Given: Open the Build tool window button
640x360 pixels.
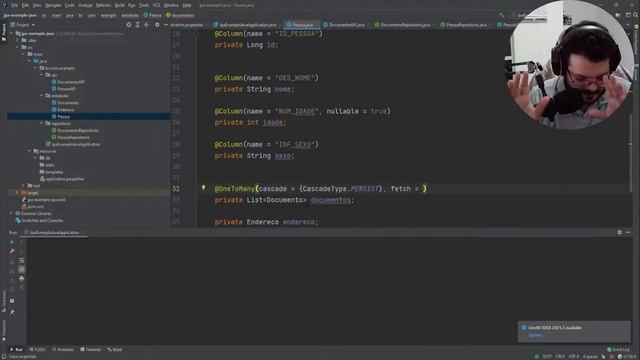Looking at the screenshot, I should pos(115,350).
